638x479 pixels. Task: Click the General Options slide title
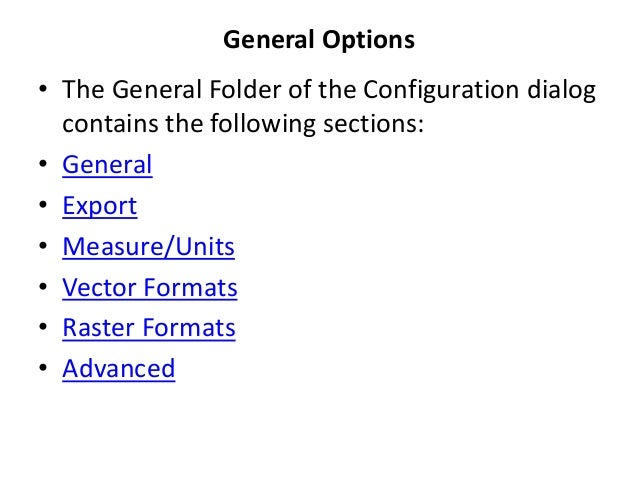(319, 40)
